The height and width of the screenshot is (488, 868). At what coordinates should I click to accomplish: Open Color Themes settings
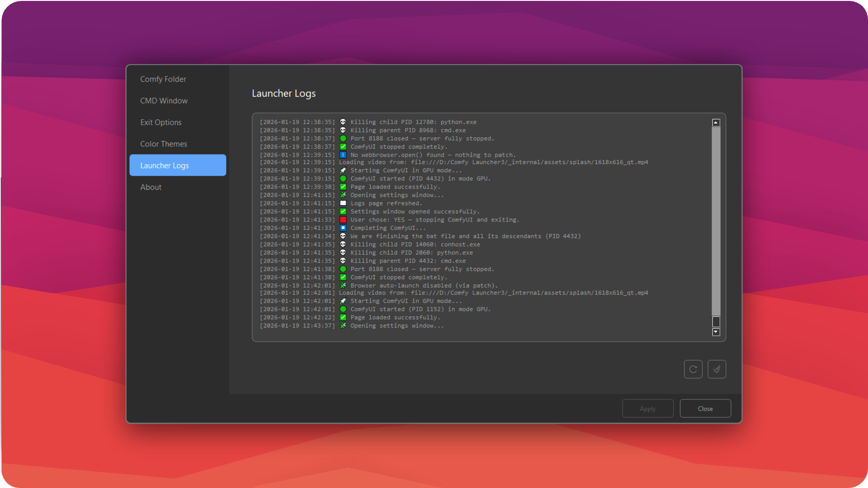178,144
